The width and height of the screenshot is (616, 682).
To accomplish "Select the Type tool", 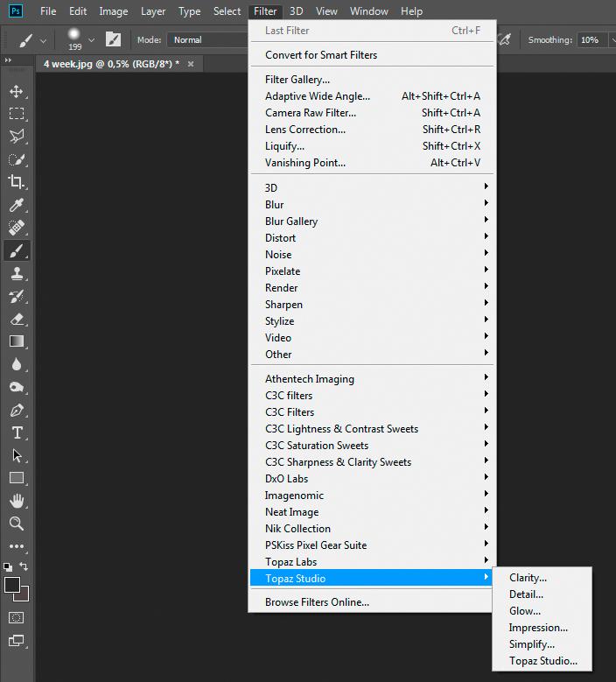I will click(x=17, y=432).
